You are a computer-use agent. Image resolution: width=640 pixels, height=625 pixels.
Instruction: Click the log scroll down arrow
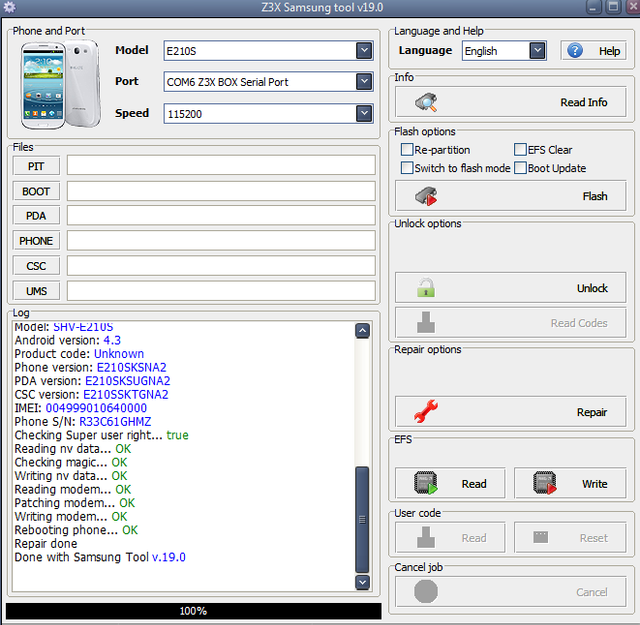tap(362, 582)
